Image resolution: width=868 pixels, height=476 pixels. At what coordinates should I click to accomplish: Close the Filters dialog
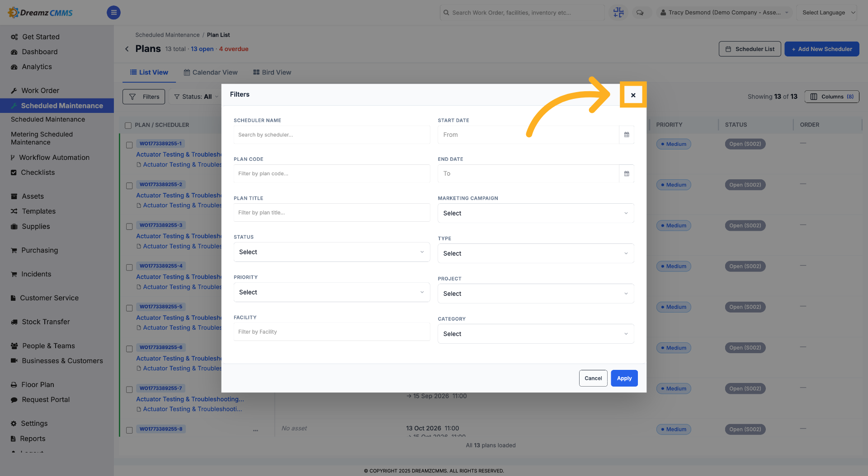(633, 95)
